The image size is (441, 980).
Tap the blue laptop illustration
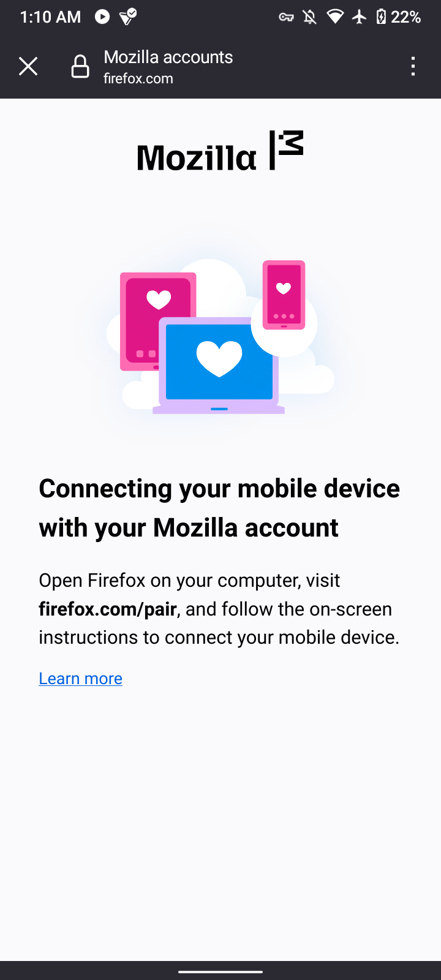tap(219, 366)
